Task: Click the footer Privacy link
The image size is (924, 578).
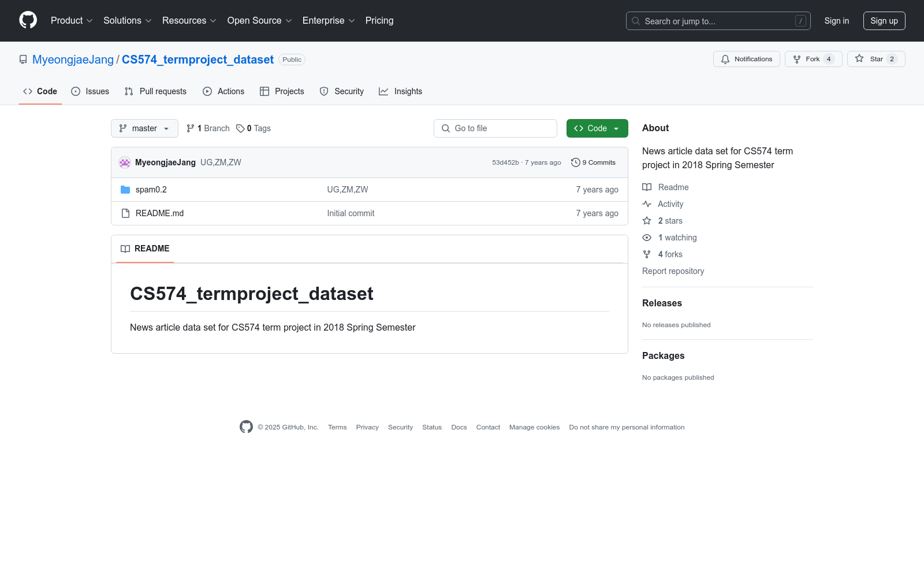Action: pyautogui.click(x=367, y=427)
